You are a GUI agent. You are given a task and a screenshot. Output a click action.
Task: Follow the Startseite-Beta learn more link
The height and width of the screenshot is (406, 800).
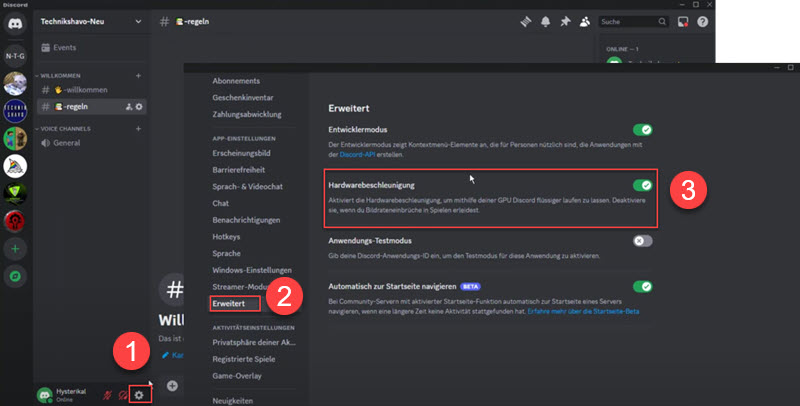[x=583, y=311]
